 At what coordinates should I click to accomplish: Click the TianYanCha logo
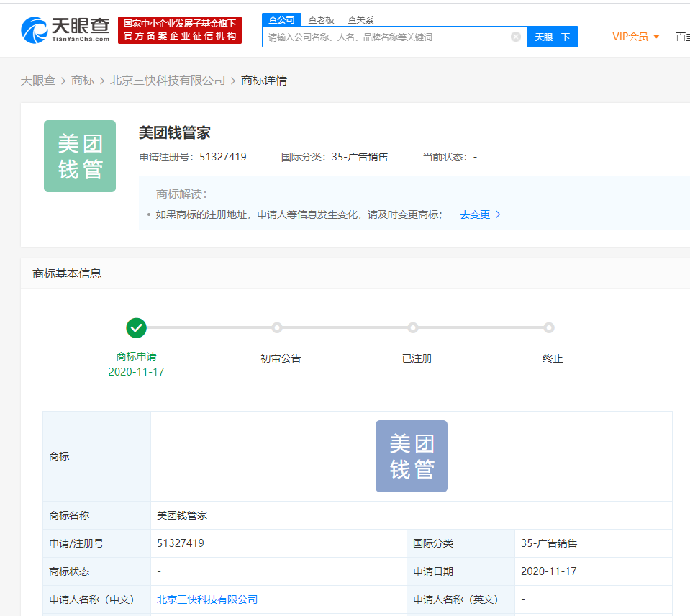[65, 30]
